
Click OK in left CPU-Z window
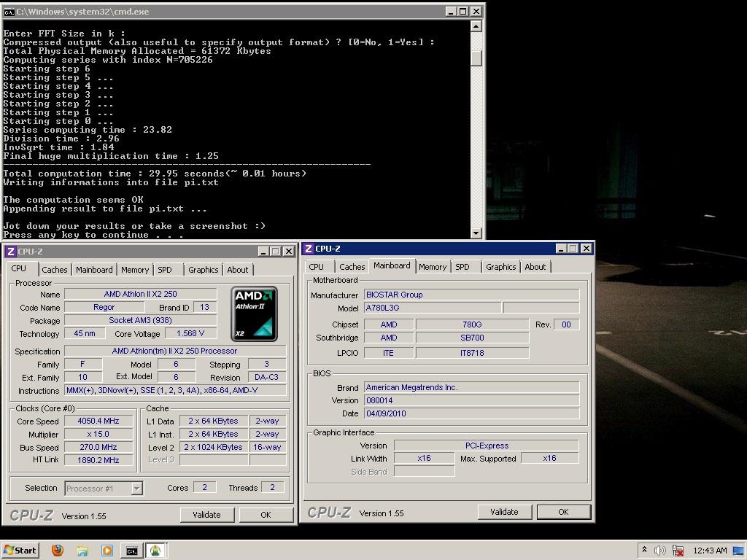266,515
